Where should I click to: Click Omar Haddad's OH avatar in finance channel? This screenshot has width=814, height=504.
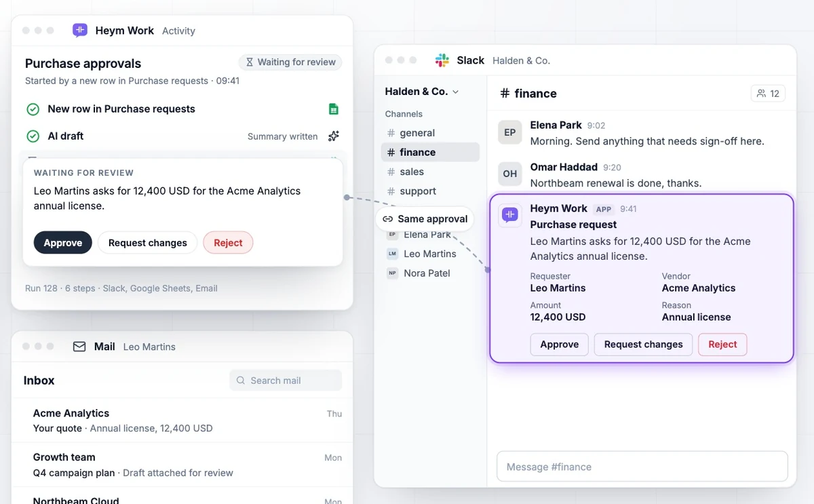point(510,174)
